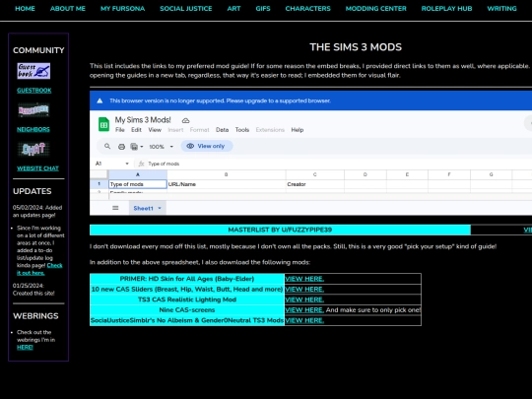
Task: Select row 1 header
Action: (100, 184)
